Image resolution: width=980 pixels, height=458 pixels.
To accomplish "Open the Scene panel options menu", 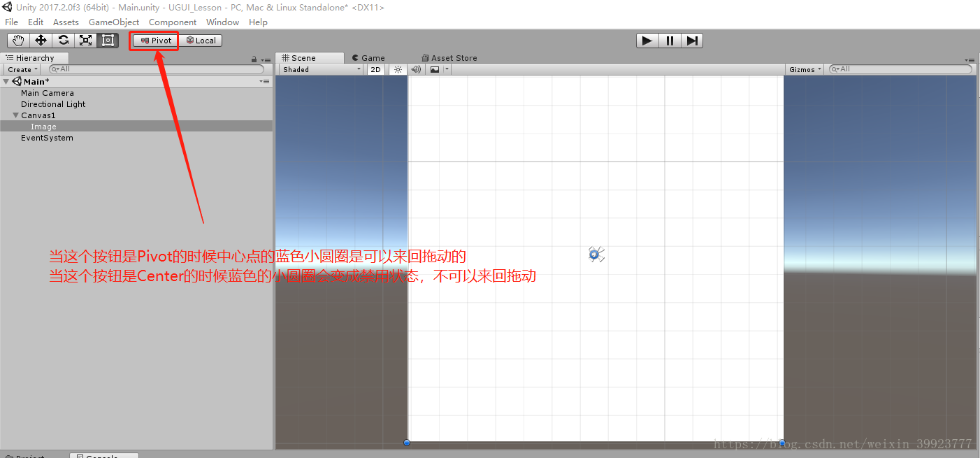I will pos(970,60).
